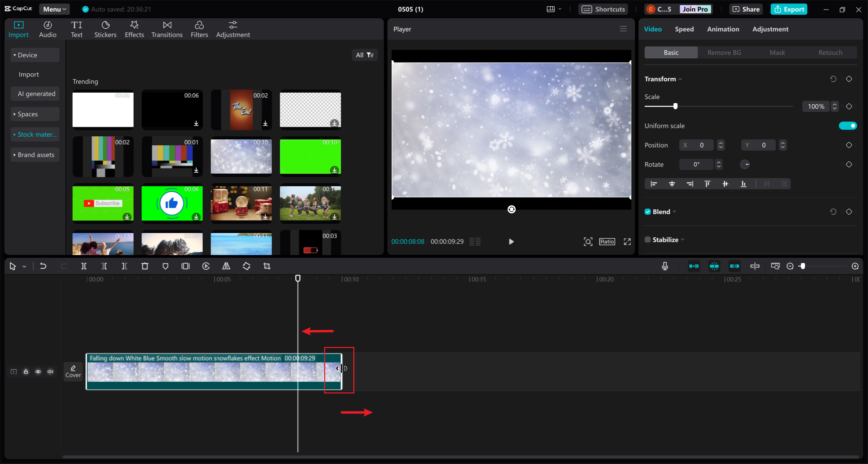Select the split tool in the timeline toolbar
Screen dimensions: 868x464
click(84, 266)
